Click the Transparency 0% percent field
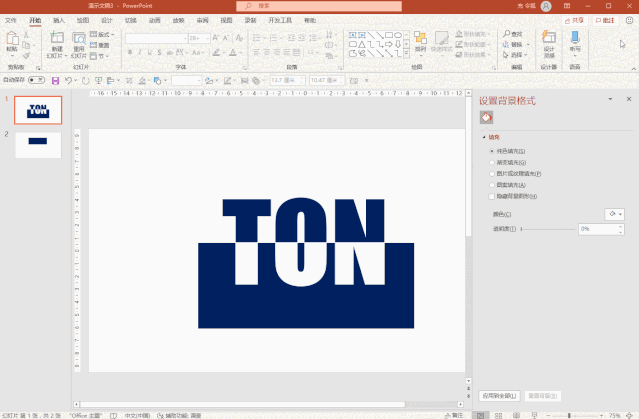The image size is (639, 419). (x=597, y=229)
